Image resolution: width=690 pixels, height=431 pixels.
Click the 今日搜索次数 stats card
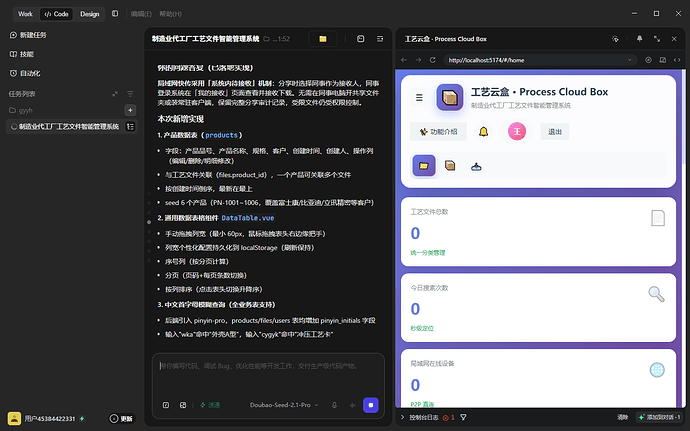[538, 307]
